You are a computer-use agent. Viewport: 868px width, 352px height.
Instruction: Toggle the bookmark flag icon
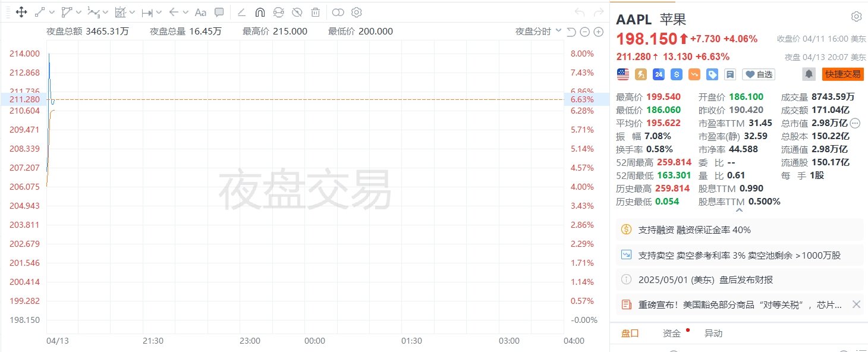click(x=731, y=74)
